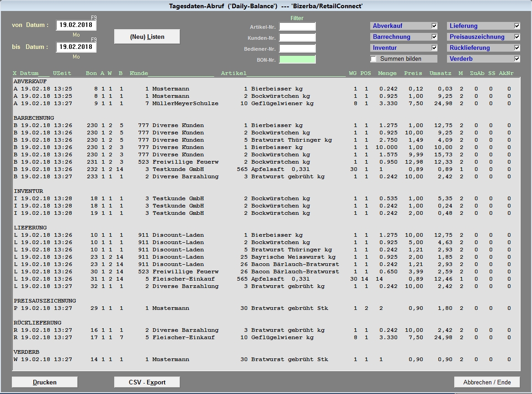Screen dimensions: 532x394
Task: Click the Kunden-Nr. filter field
Action: [x=297, y=38]
